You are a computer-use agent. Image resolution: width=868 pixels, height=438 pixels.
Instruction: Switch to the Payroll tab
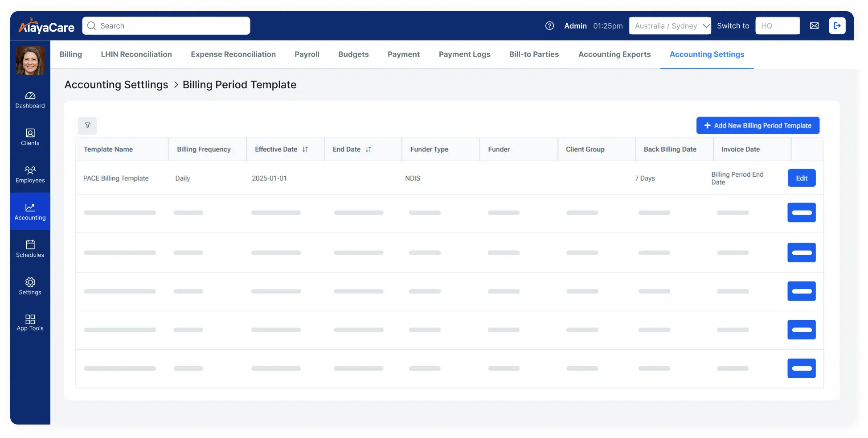click(307, 54)
